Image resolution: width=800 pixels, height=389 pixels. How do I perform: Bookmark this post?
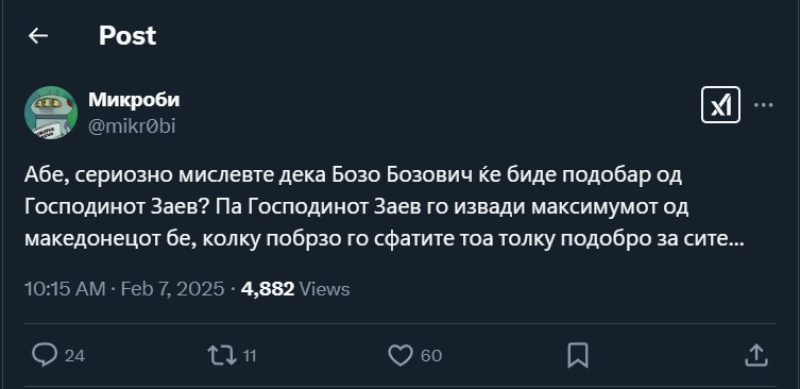tap(578, 355)
